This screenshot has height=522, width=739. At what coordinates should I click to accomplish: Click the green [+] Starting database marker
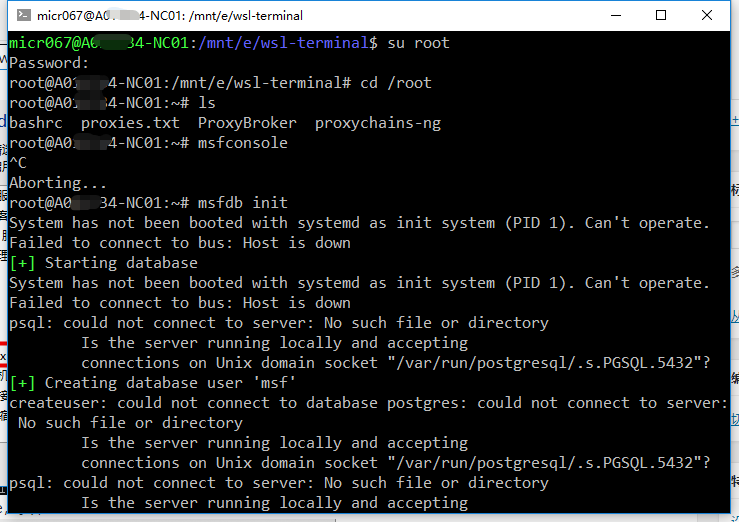click(22, 263)
